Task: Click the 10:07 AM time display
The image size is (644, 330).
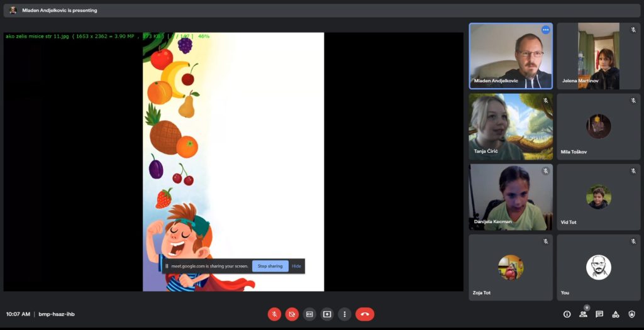Action: (18, 314)
